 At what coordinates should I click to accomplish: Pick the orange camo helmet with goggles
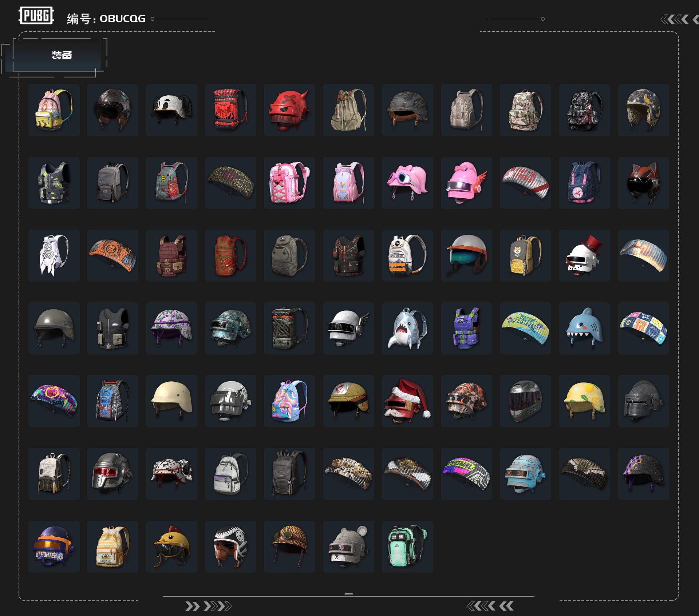pyautogui.click(x=467, y=401)
